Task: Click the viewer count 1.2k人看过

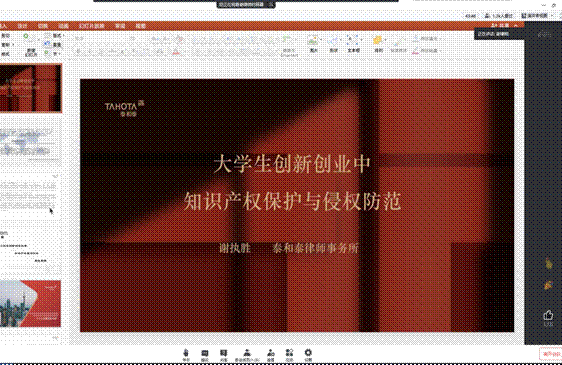Action: coord(499,16)
